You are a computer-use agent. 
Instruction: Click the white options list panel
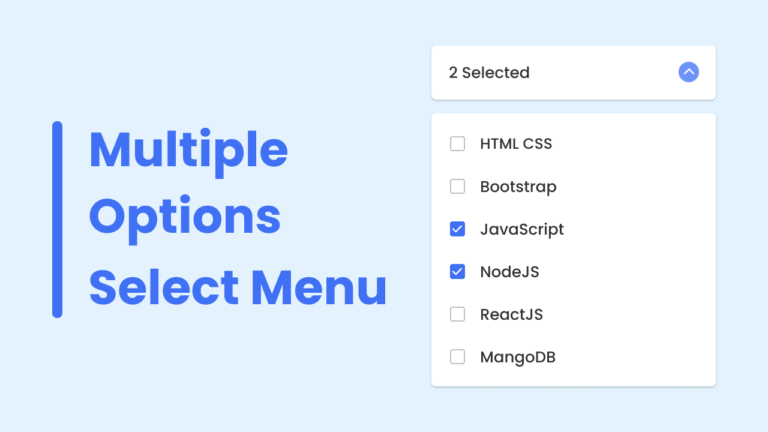coord(640,250)
